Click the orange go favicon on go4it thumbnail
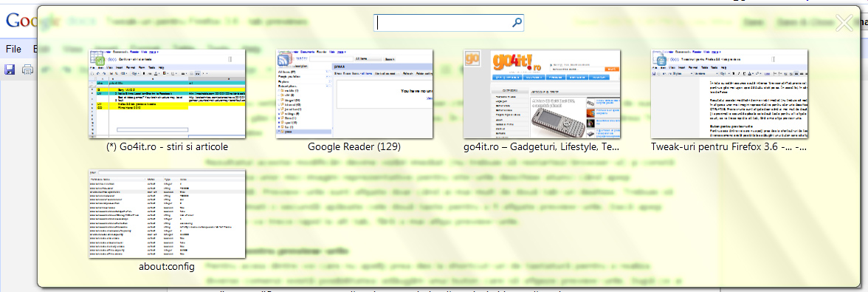 click(x=472, y=59)
